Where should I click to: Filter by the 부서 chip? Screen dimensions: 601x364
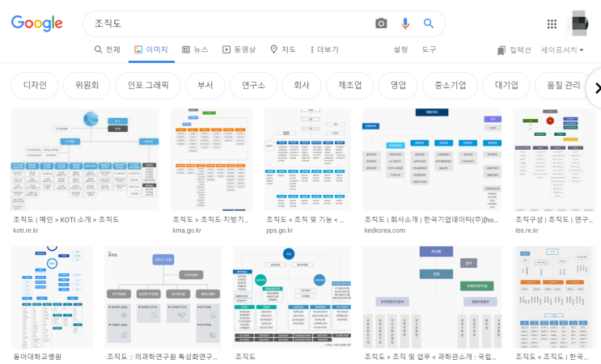205,85
